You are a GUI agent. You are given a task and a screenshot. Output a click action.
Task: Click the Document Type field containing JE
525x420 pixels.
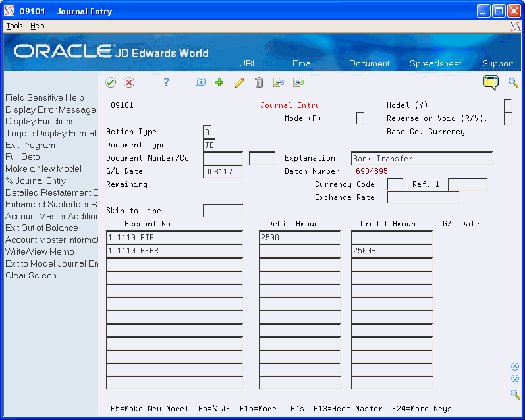(x=209, y=145)
